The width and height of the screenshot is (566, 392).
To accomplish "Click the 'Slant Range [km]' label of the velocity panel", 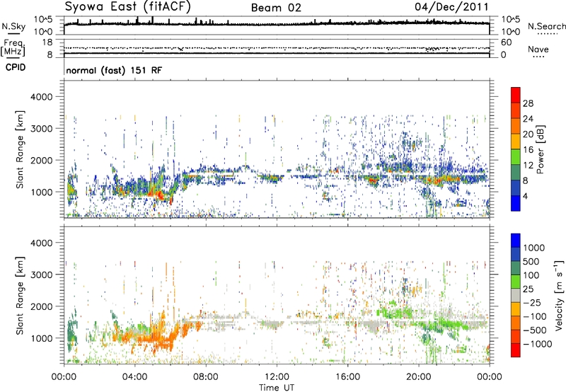I will click(x=20, y=296).
